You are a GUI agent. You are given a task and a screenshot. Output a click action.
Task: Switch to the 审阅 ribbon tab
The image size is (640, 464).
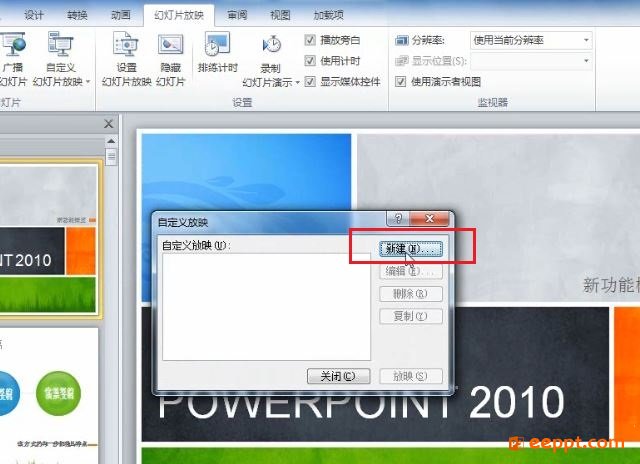point(237,15)
